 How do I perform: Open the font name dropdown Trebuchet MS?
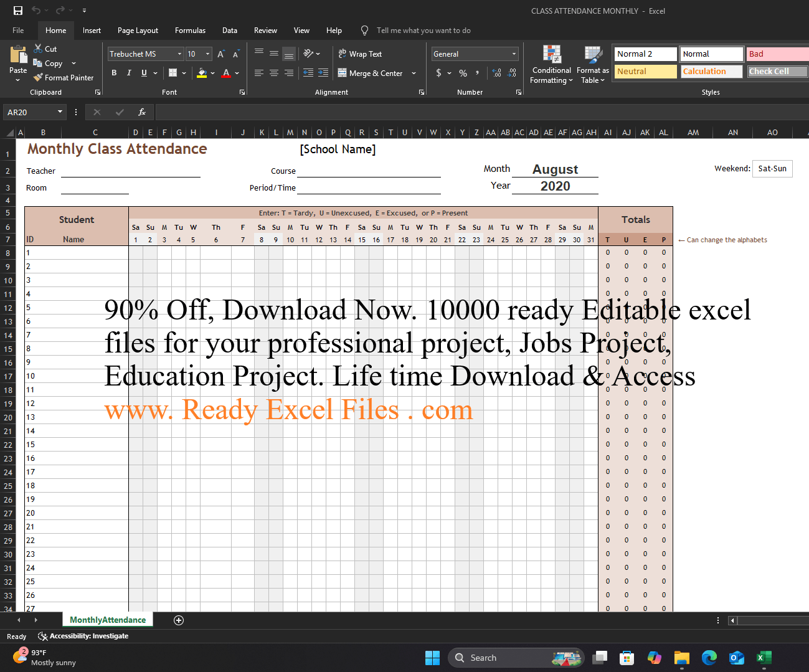(179, 54)
